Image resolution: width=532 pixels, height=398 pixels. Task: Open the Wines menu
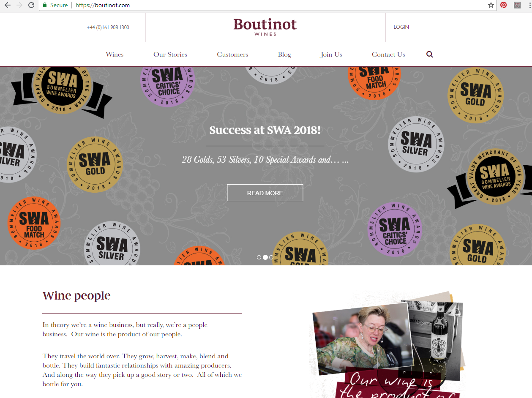point(115,55)
